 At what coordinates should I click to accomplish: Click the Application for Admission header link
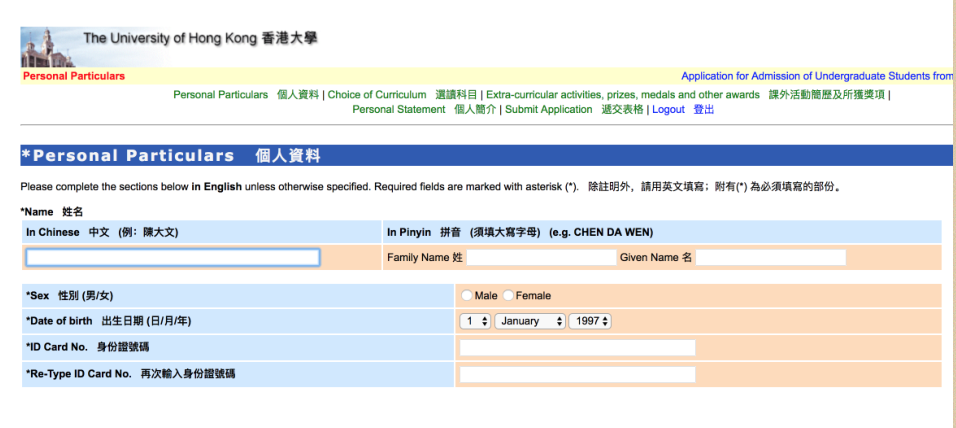pyautogui.click(x=816, y=76)
